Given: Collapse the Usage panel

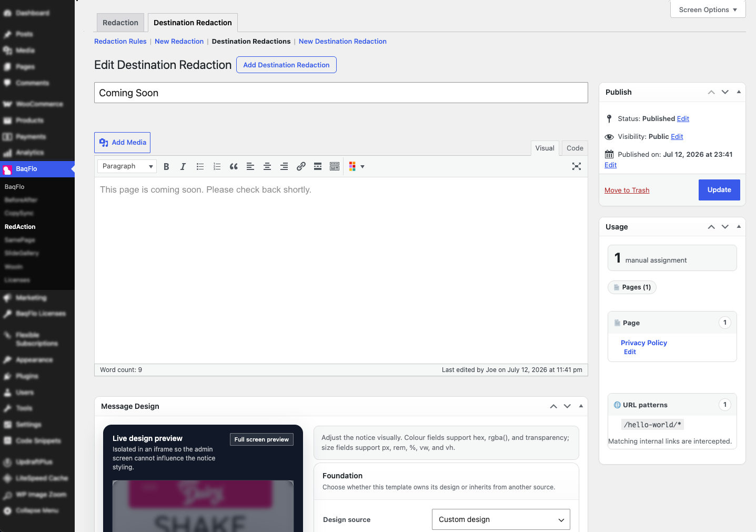Looking at the screenshot, I should click(x=739, y=226).
